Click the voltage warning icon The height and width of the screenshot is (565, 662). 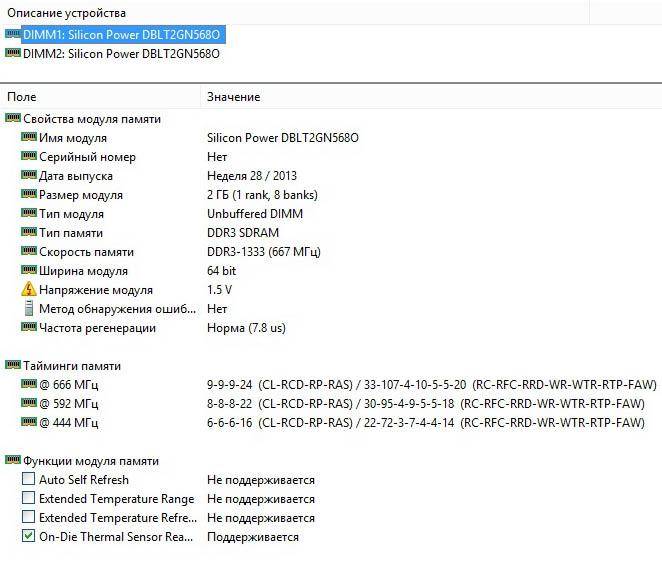29,290
